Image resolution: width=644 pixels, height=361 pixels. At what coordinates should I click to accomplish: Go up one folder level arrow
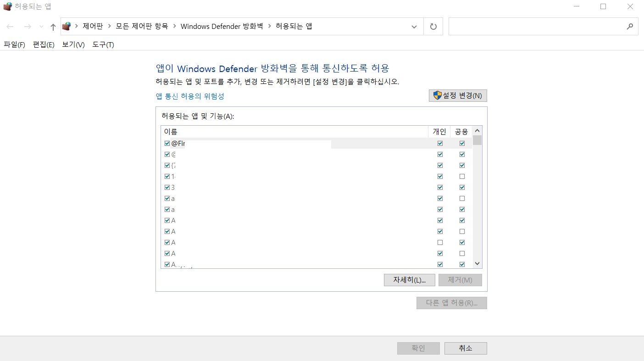tap(53, 27)
